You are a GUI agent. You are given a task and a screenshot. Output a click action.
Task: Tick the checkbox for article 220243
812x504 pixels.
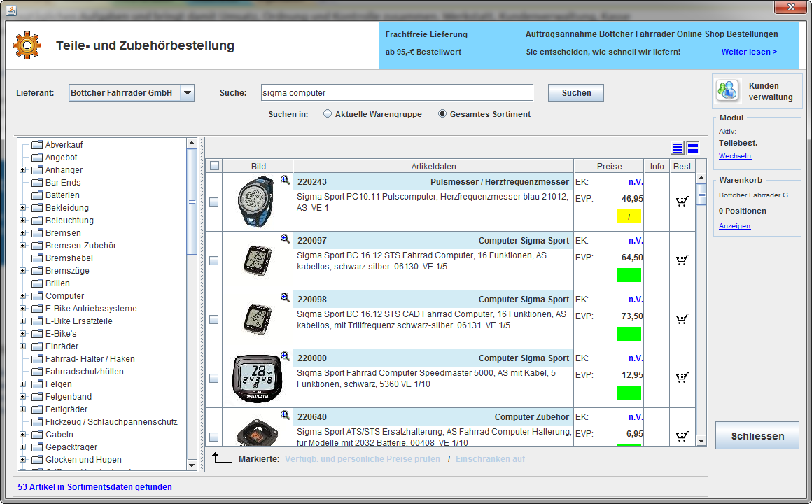[214, 202]
